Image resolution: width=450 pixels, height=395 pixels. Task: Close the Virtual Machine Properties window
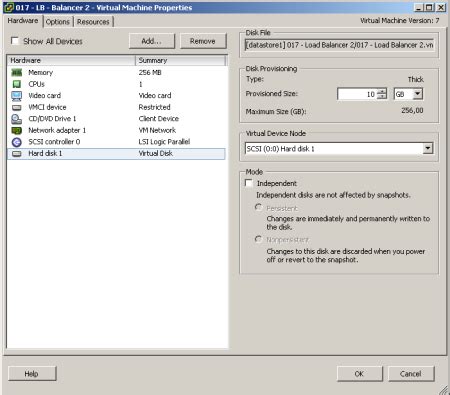tap(441, 7)
